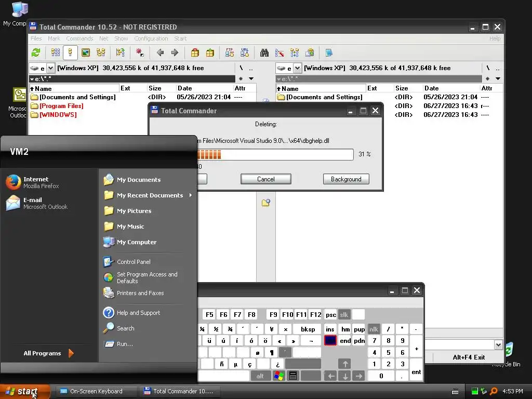Switch to On-Screen Keyboard taskbar button
The image size is (532, 399).
pos(96,391)
